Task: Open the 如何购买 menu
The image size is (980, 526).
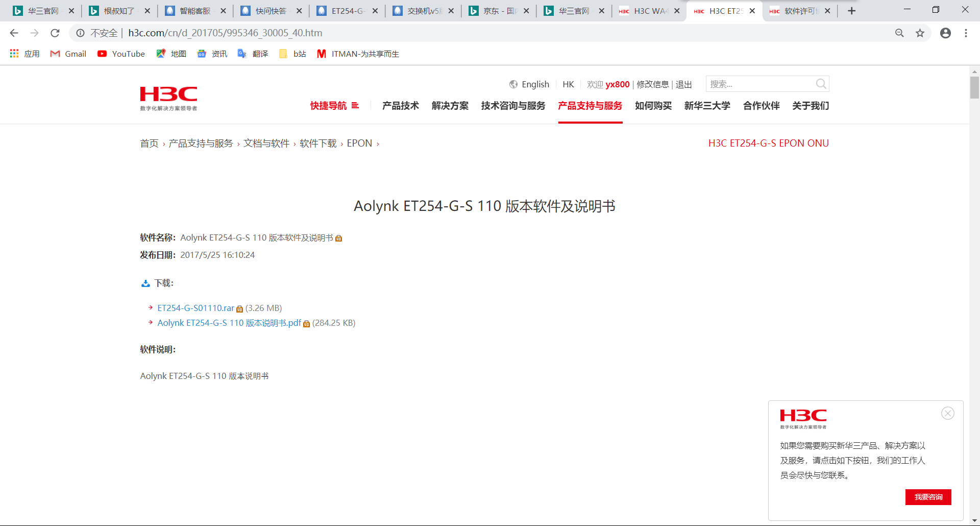Action: 653,106
